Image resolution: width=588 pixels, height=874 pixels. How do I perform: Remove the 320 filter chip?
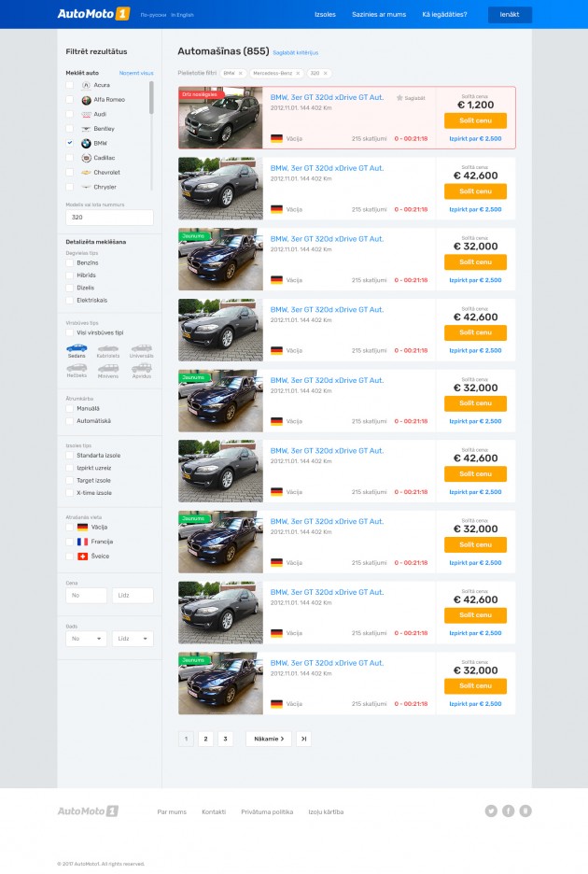click(x=326, y=73)
